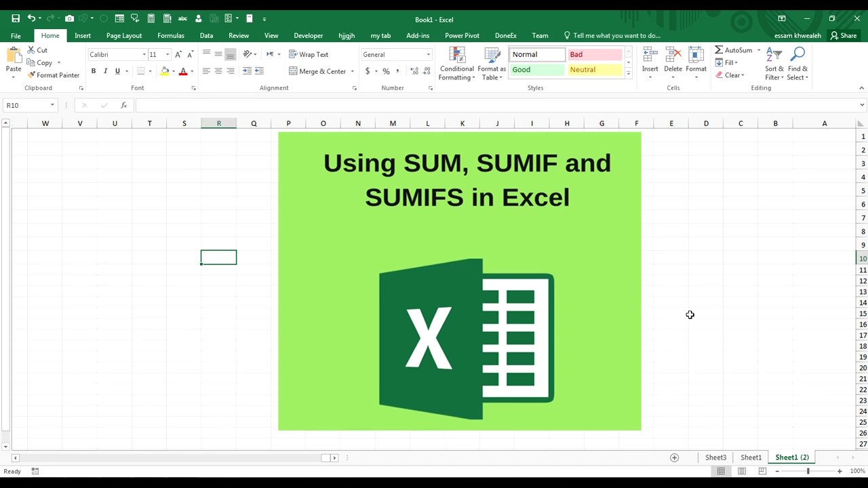The width and height of the screenshot is (868, 488).
Task: Open the Format as Table gallery
Action: point(492,64)
